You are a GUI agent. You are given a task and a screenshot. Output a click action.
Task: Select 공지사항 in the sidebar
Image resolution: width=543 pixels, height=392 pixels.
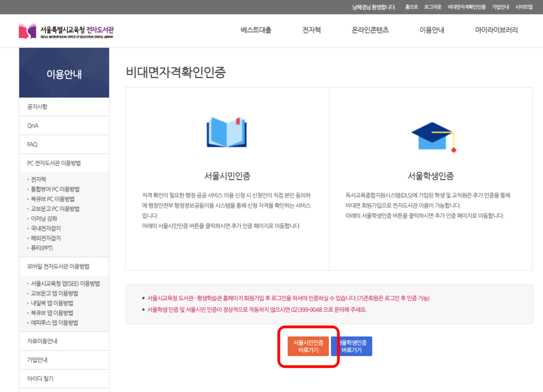tap(64, 107)
